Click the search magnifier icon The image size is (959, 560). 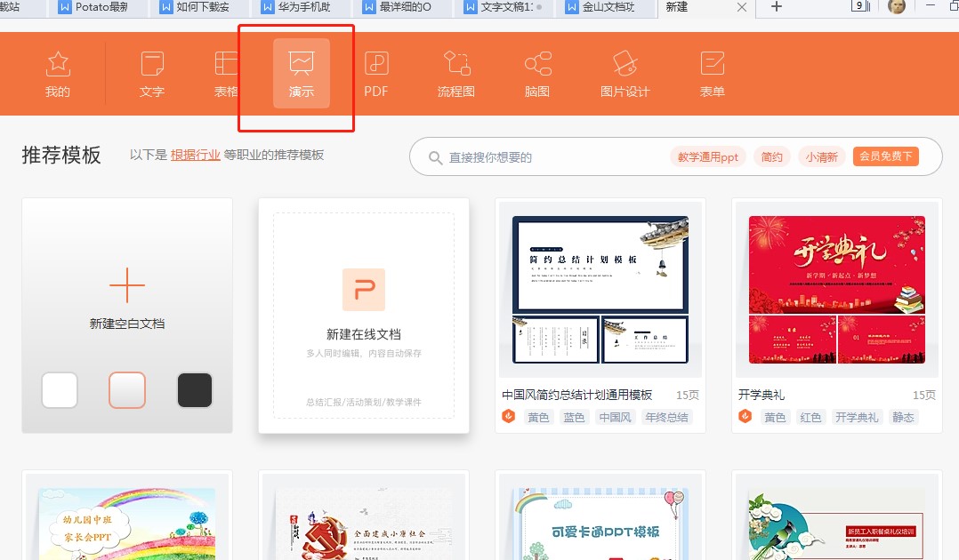point(436,157)
